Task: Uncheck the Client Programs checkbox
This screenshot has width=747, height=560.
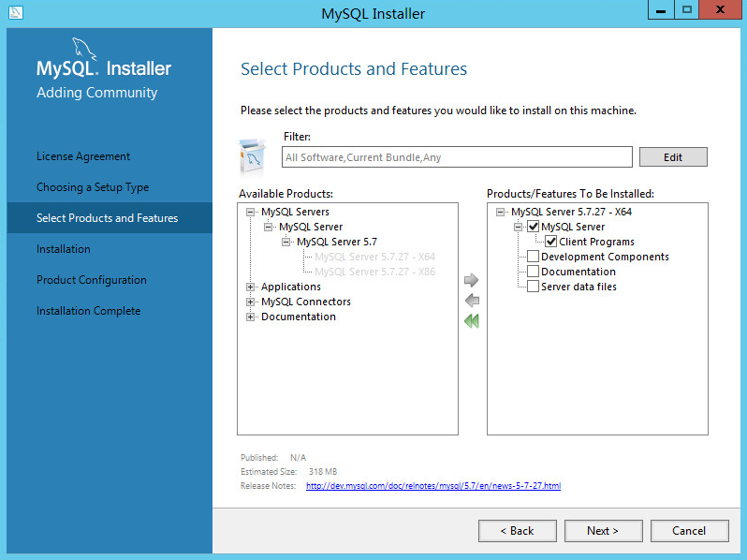Action: point(550,242)
